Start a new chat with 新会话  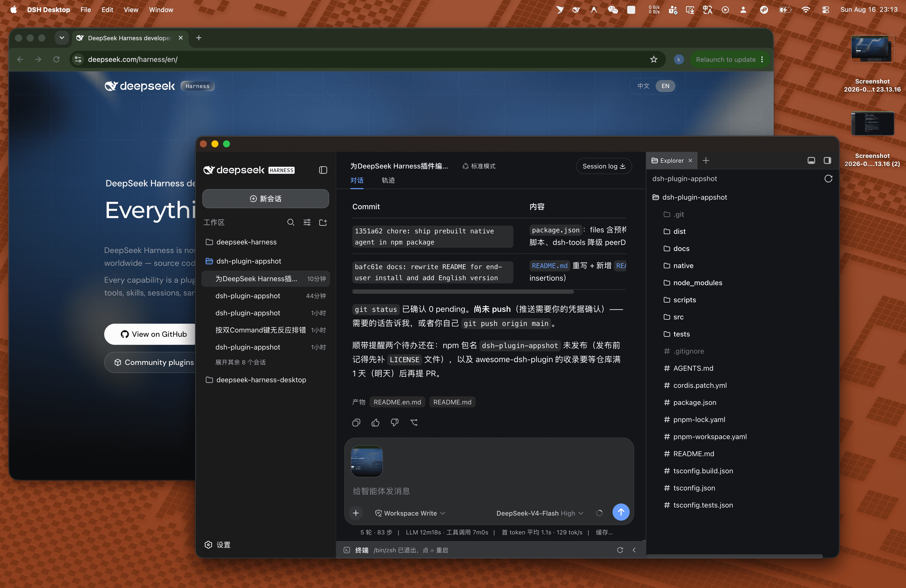tap(265, 198)
